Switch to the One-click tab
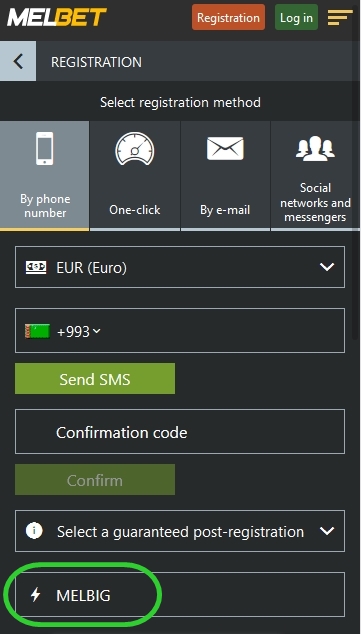 click(x=135, y=176)
